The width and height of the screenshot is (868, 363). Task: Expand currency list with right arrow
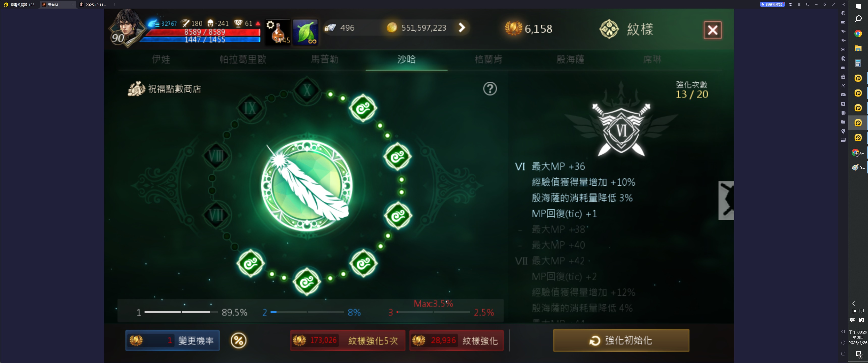(x=462, y=28)
